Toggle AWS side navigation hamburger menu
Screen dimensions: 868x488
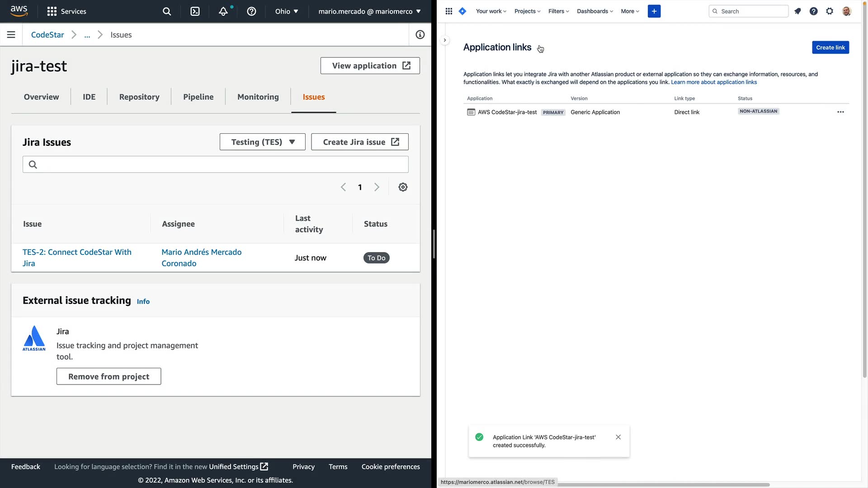tap(11, 35)
